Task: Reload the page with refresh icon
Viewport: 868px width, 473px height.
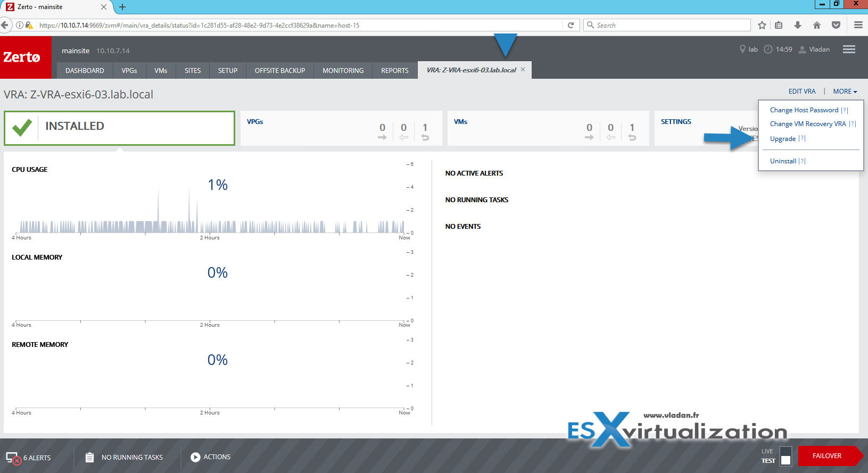Action: (571, 25)
